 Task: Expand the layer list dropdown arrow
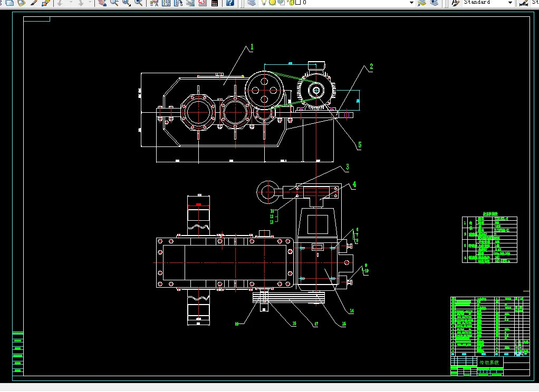411,3
